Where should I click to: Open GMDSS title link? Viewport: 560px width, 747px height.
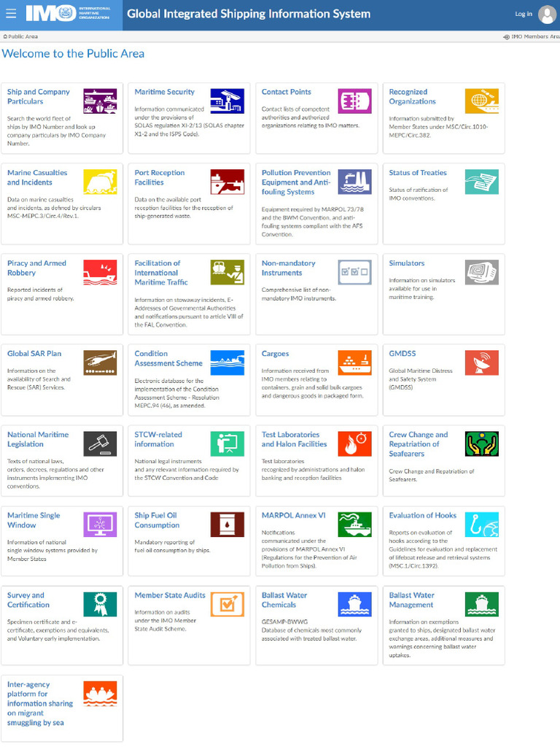pos(402,354)
